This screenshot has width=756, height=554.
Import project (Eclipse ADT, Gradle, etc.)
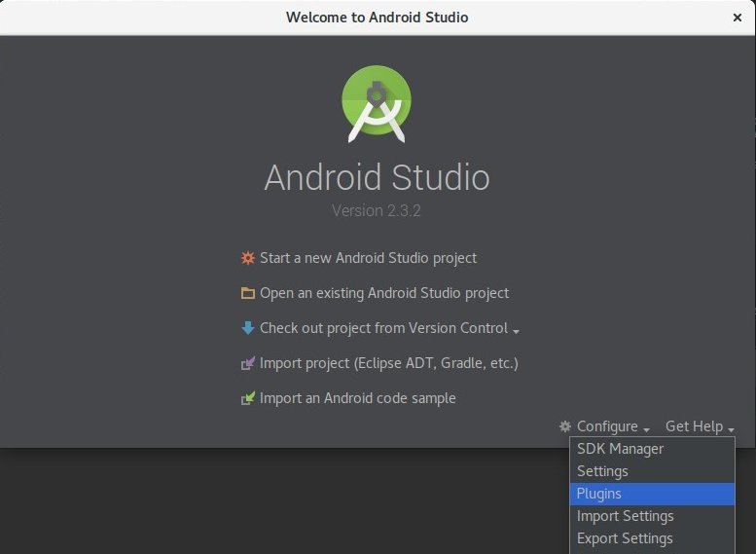[x=388, y=363]
